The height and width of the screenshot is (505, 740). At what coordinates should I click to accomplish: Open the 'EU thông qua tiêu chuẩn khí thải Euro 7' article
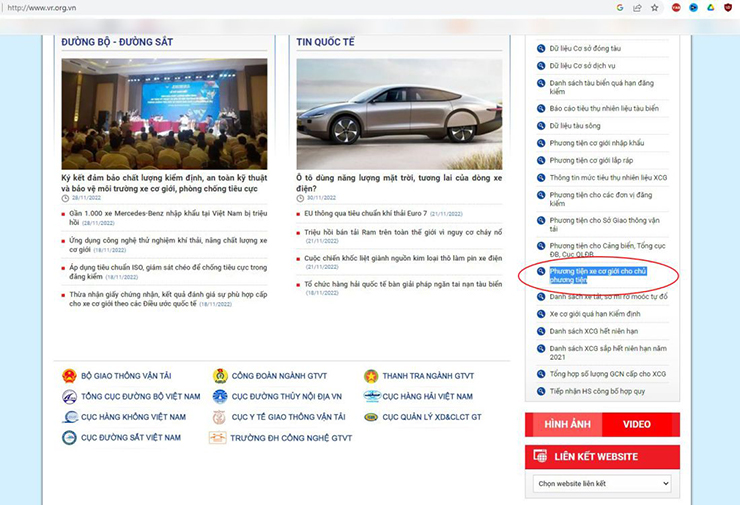tap(366, 213)
